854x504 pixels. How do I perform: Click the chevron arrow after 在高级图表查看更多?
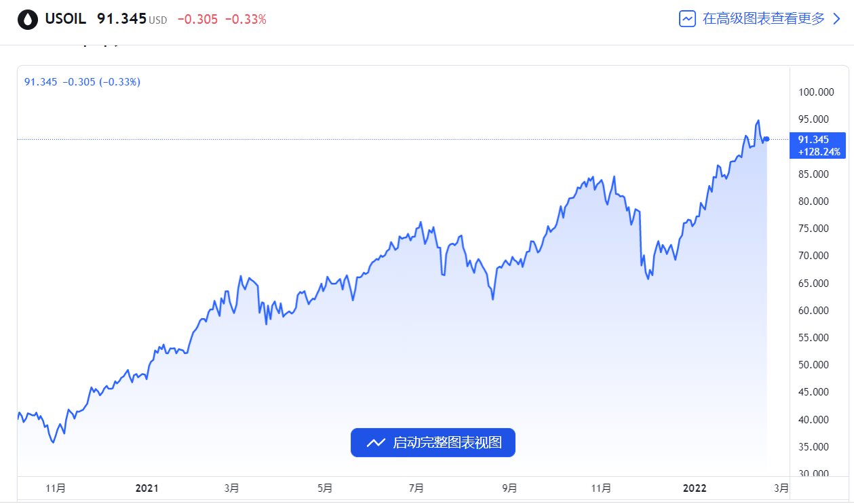click(x=836, y=19)
